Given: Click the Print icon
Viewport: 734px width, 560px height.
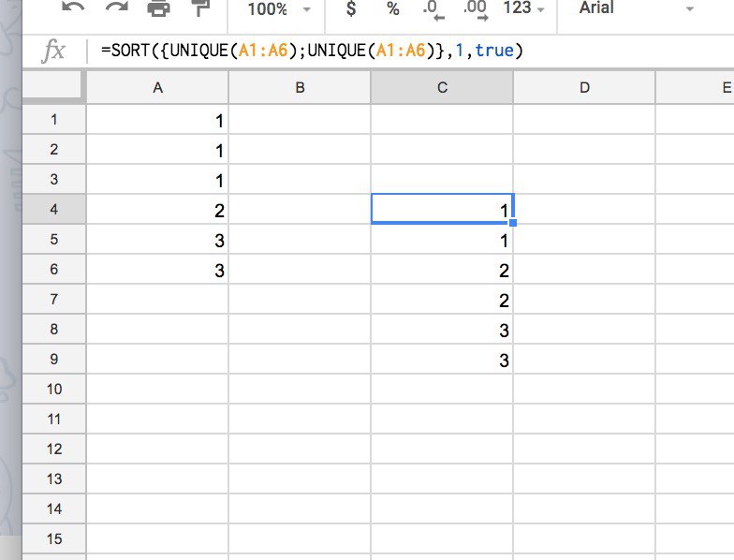Looking at the screenshot, I should click(159, 7).
